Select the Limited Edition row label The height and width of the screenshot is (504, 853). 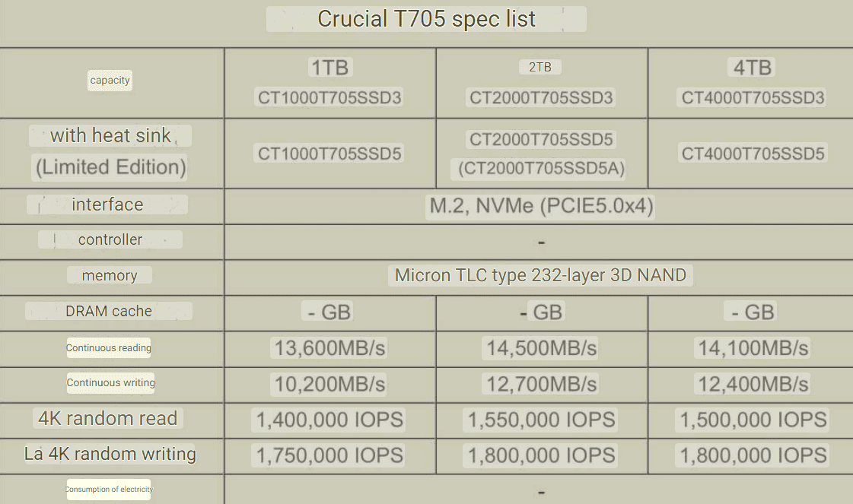pos(110,167)
